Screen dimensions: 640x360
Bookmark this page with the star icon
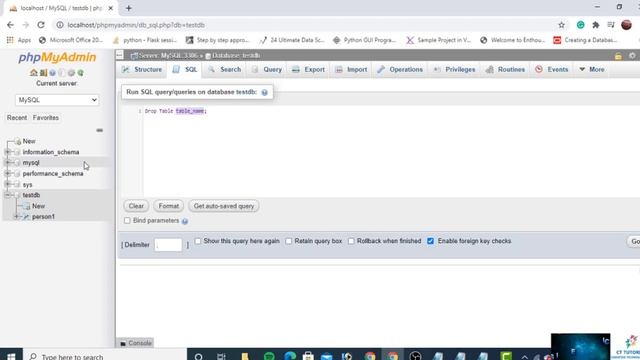pyautogui.click(x=562, y=25)
